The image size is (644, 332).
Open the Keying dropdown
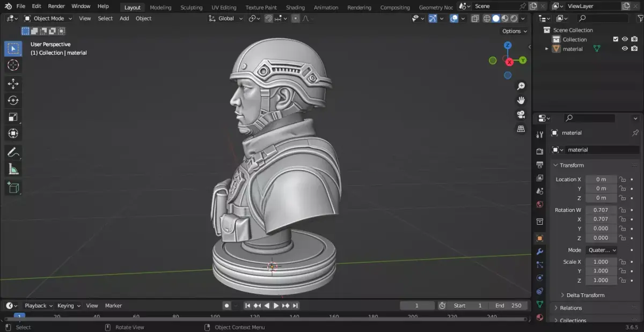point(69,306)
